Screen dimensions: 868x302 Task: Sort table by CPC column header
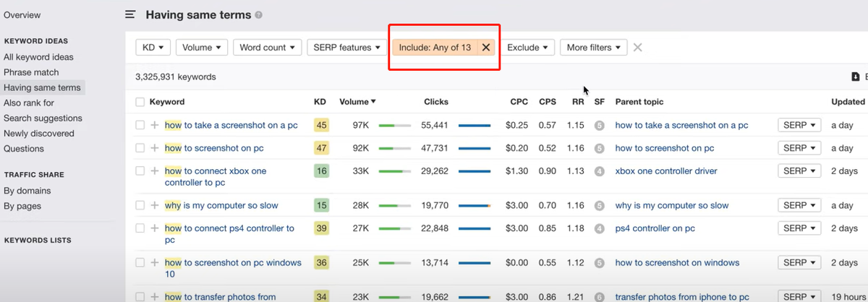click(x=519, y=102)
